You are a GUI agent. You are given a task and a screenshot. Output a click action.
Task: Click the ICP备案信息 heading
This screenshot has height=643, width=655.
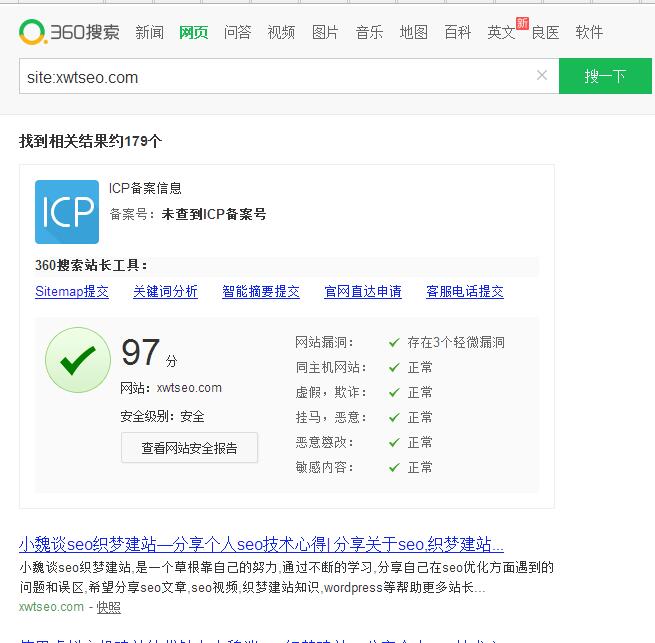[x=145, y=188]
